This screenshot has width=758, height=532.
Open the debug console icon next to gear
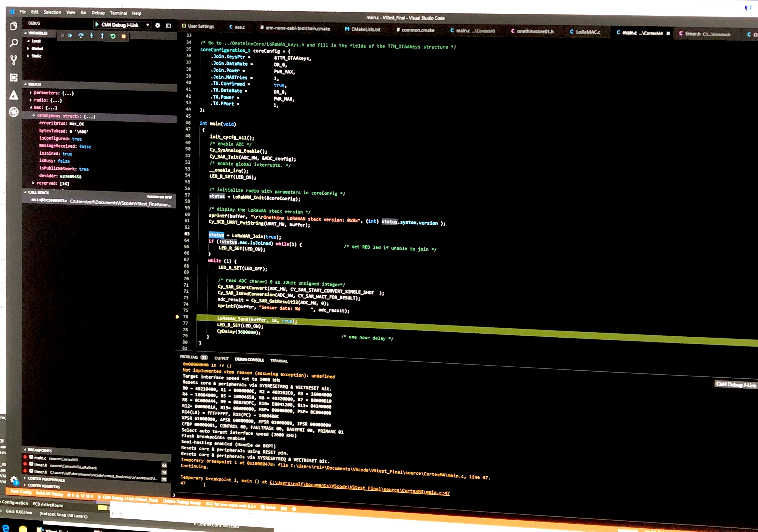[x=168, y=25]
